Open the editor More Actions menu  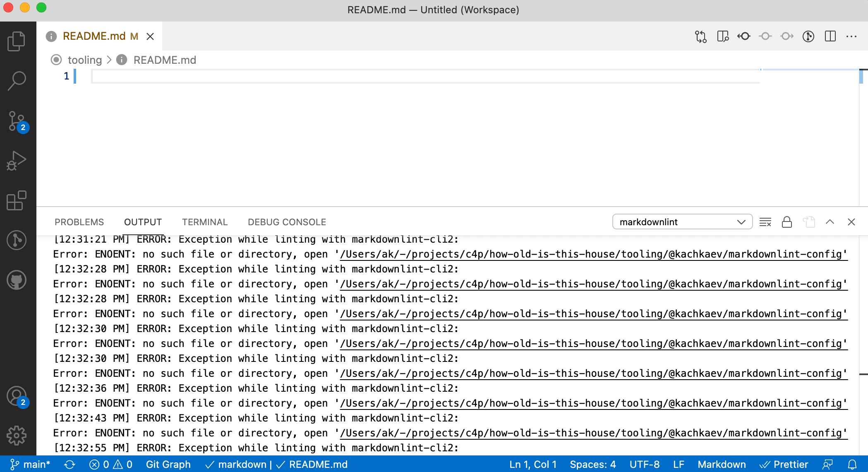click(851, 36)
